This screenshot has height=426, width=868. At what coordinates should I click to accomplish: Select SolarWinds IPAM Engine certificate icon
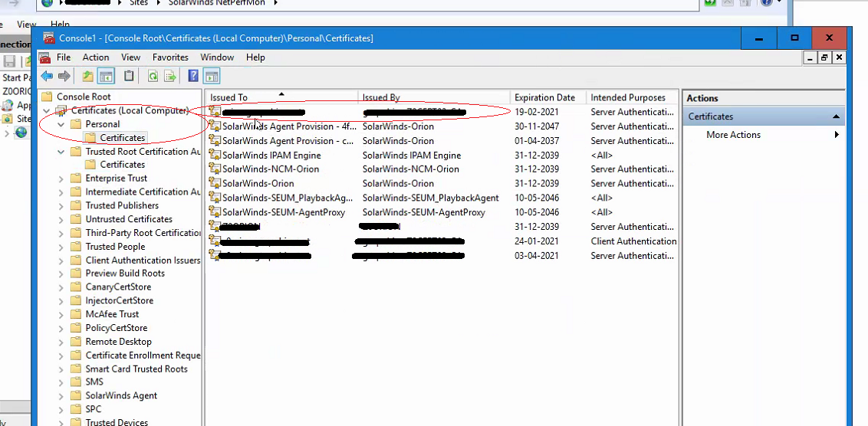coord(215,155)
